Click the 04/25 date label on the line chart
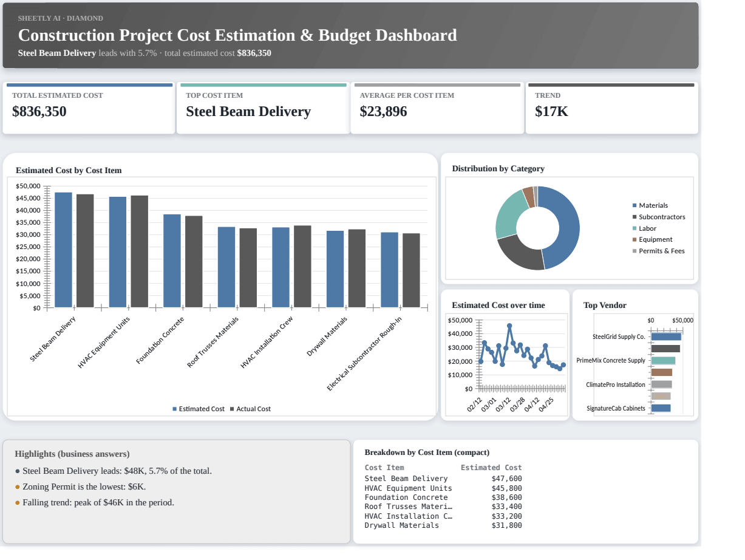Screen dimensions: 745x560 tap(546, 405)
